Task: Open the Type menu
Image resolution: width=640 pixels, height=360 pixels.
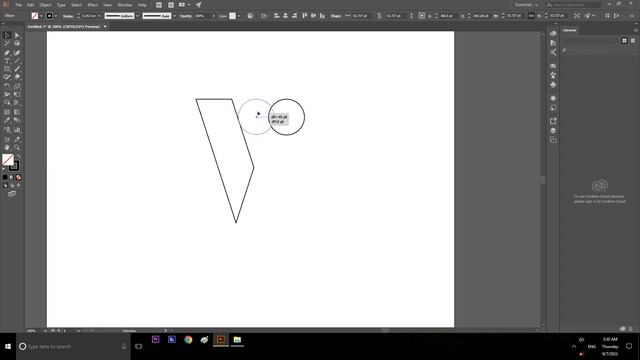Action: [x=61, y=5]
